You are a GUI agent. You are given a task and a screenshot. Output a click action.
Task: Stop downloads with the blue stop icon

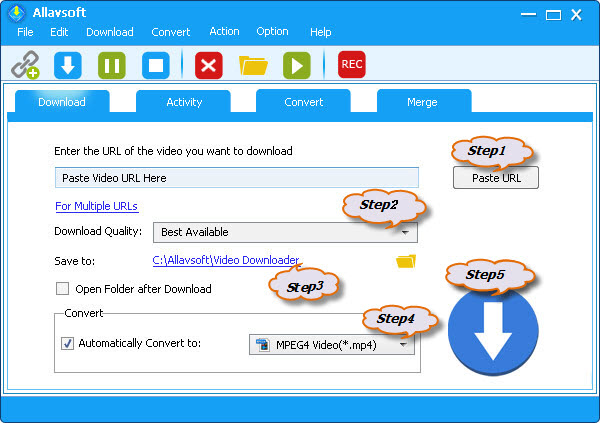pyautogui.click(x=156, y=65)
